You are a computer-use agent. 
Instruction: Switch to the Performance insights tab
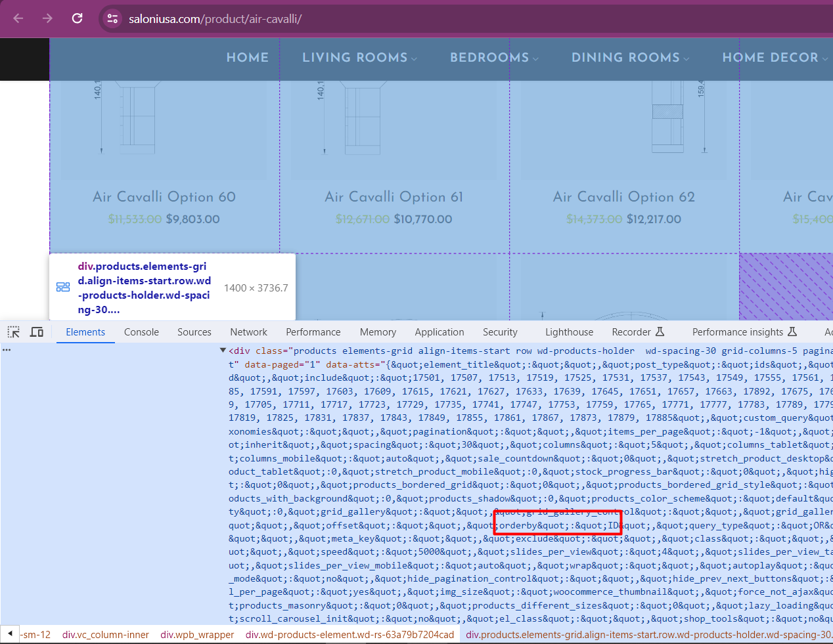[744, 332]
